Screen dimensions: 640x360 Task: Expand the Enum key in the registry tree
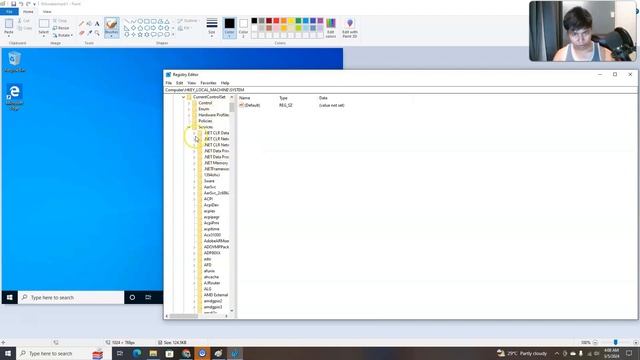click(189, 109)
